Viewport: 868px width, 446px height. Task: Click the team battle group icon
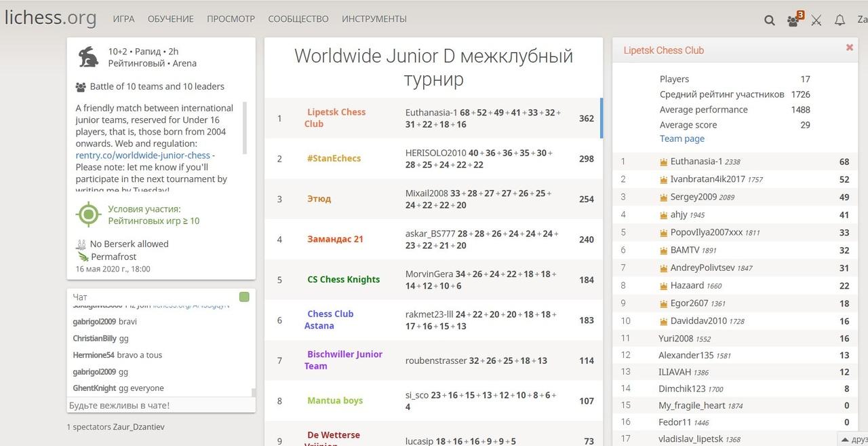(x=81, y=87)
